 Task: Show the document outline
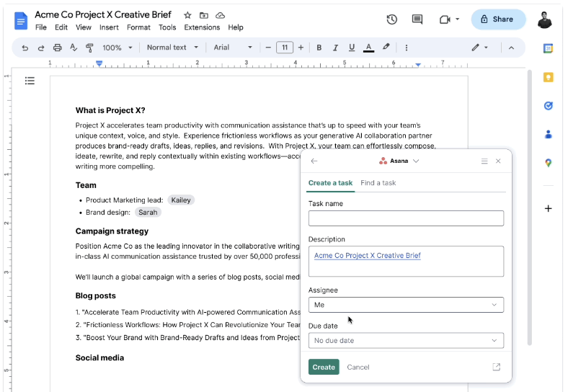[30, 81]
